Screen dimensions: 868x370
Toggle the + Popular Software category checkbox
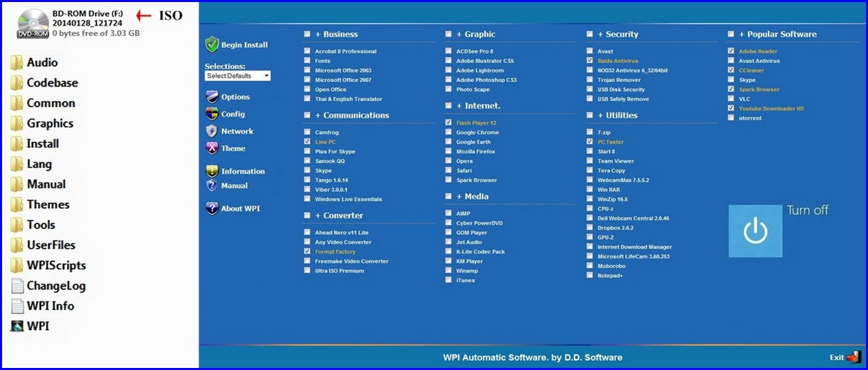(x=731, y=34)
